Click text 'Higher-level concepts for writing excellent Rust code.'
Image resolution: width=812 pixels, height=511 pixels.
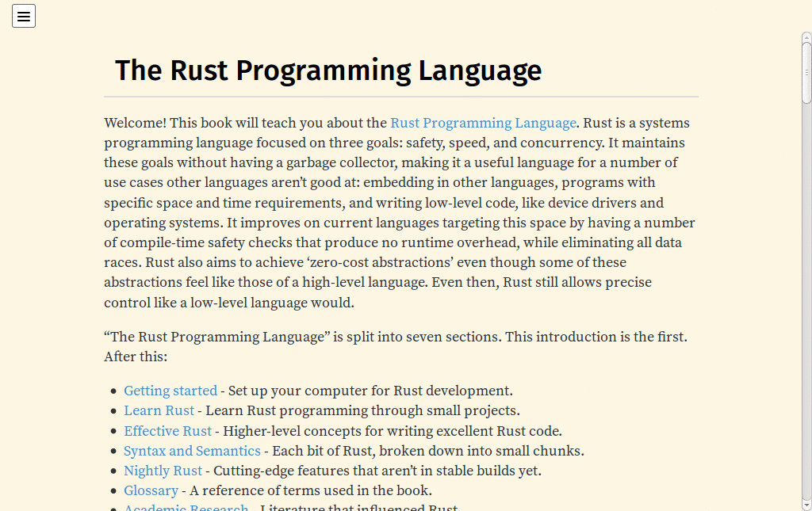[x=393, y=431]
